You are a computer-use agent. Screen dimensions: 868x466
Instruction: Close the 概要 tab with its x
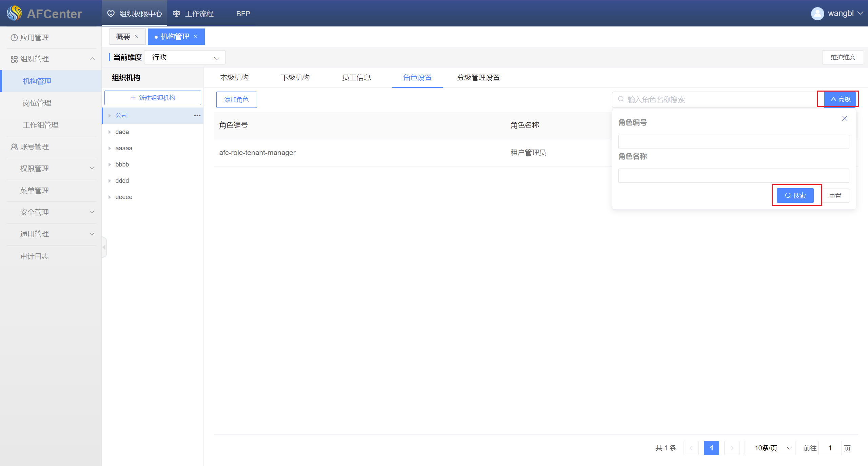pos(136,36)
